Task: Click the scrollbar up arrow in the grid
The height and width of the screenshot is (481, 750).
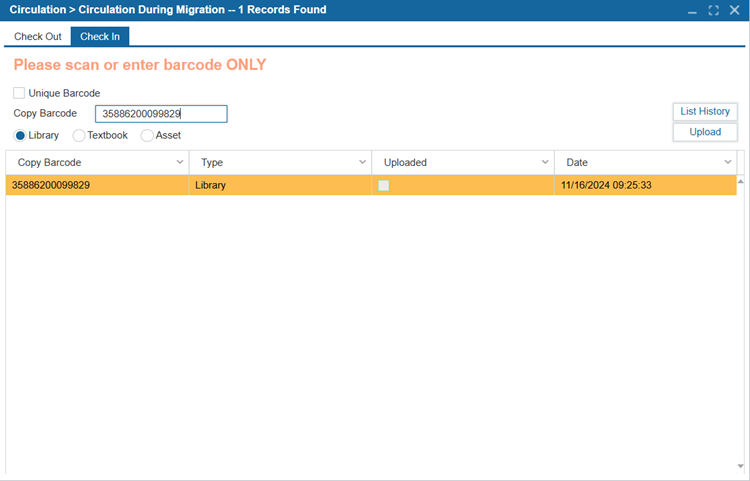Action: coord(740,182)
